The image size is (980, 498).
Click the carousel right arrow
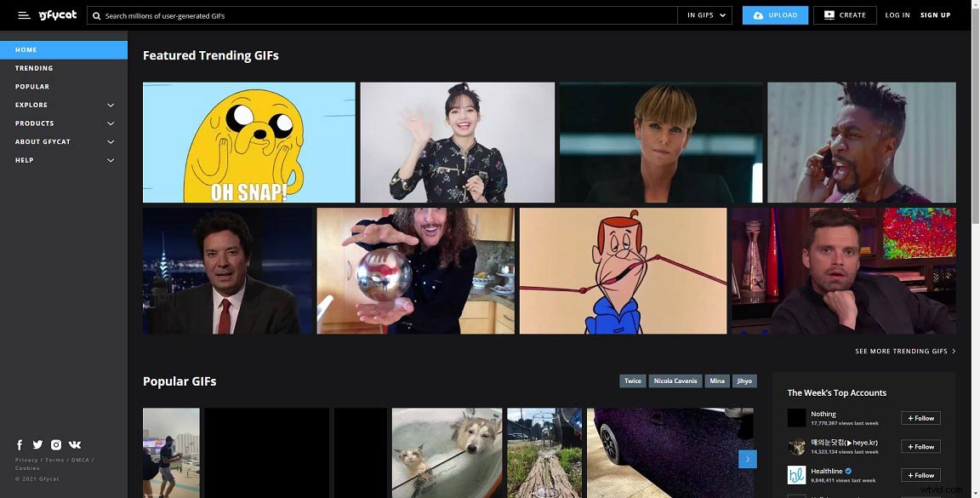[x=747, y=458]
